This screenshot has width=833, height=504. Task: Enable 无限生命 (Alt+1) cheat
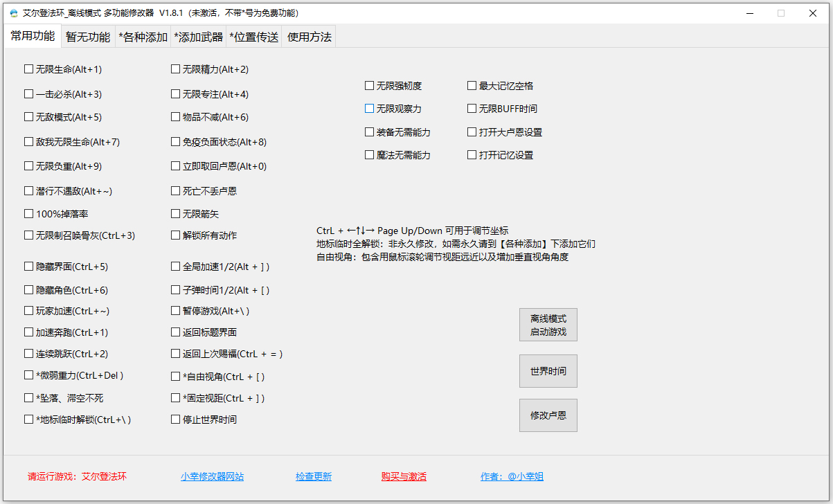pyautogui.click(x=28, y=69)
